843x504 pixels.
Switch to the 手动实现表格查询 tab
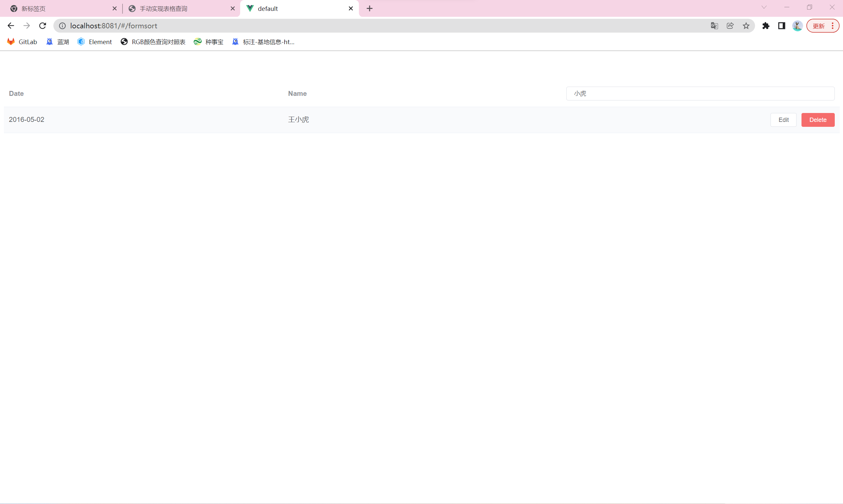click(163, 9)
